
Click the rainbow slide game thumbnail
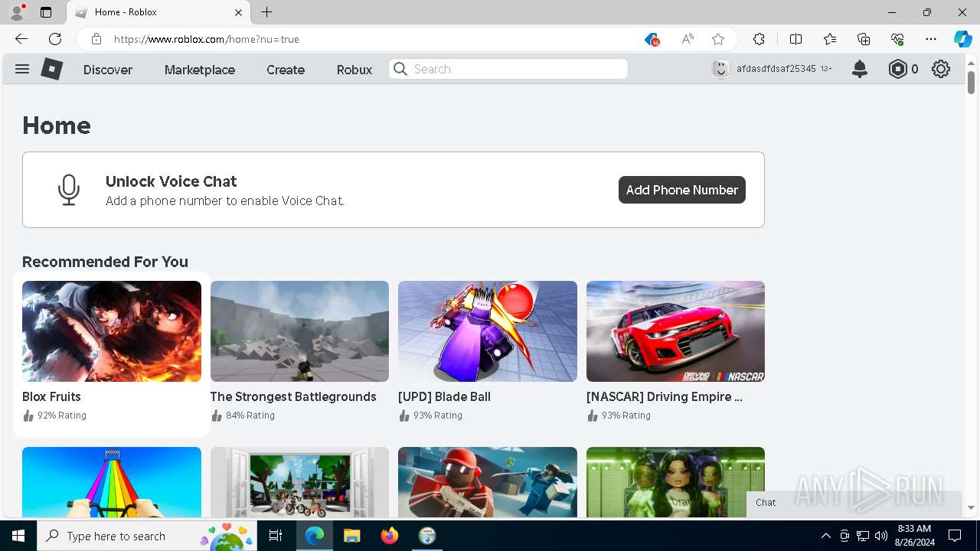click(112, 482)
